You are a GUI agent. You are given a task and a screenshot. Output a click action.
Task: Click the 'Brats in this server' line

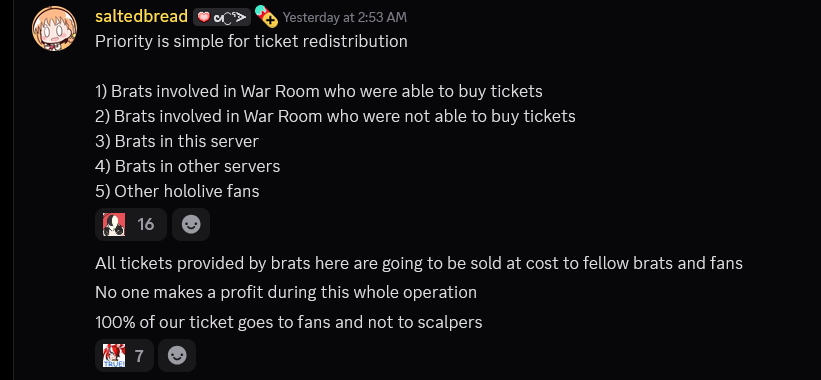(177, 141)
